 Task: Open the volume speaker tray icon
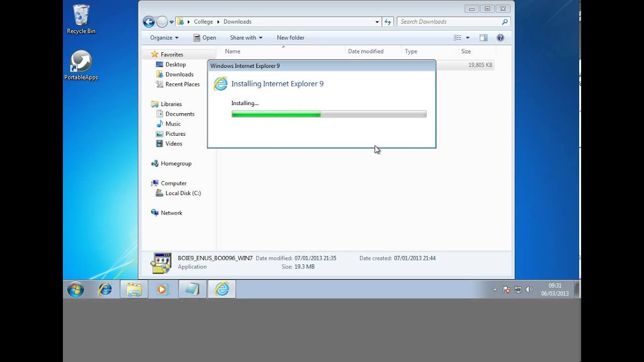coord(529,290)
